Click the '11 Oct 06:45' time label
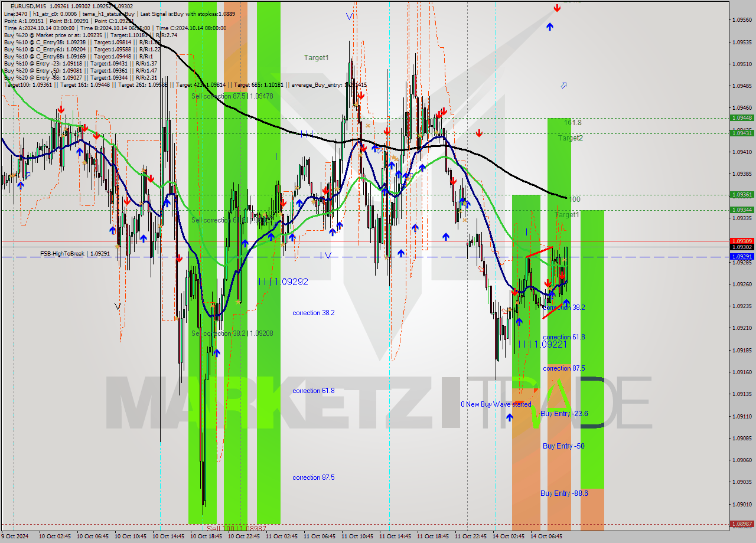 click(319, 537)
